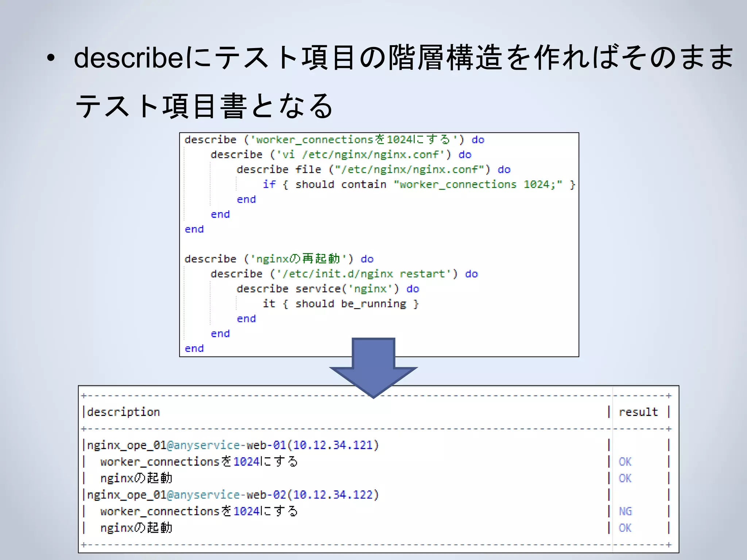747x560 pixels.
Task: Click OK result for web-01 worker_connections
Action: 625,462
